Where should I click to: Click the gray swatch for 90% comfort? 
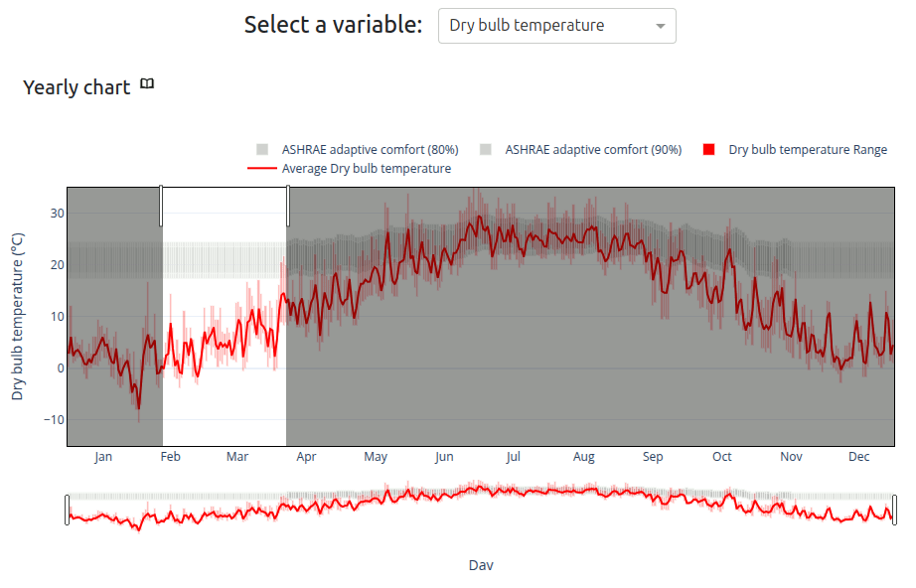(x=486, y=150)
